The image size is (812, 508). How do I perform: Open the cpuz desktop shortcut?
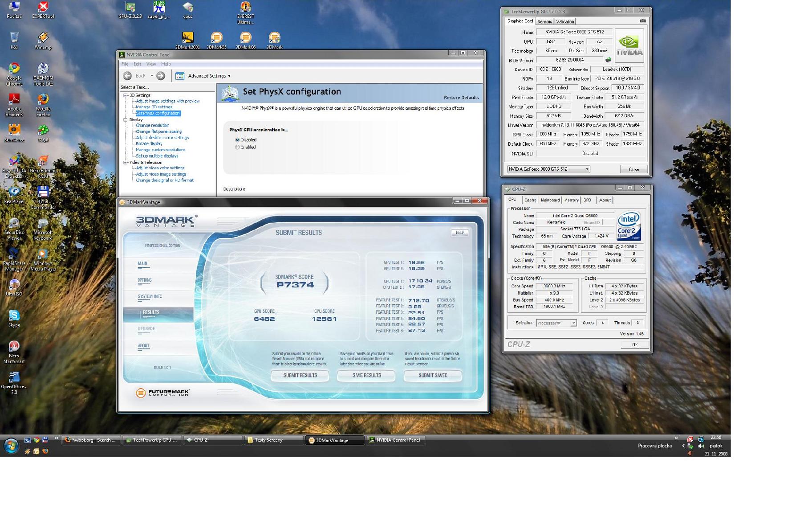[x=188, y=10]
